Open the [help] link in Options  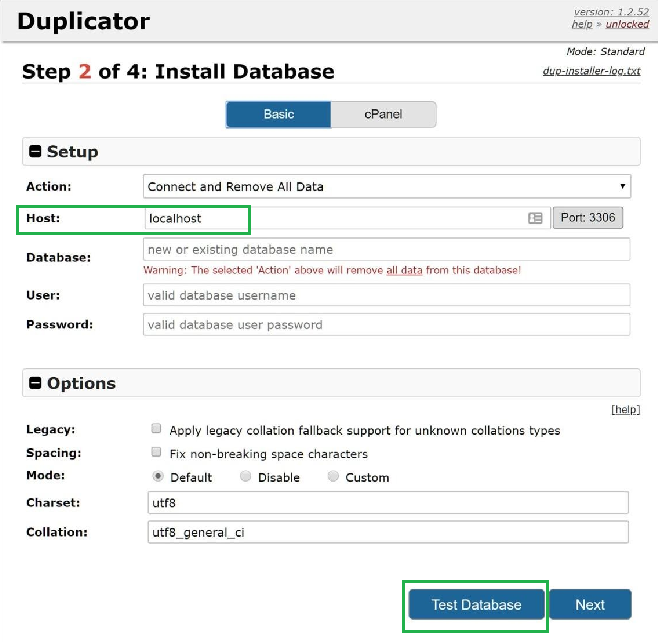point(625,410)
